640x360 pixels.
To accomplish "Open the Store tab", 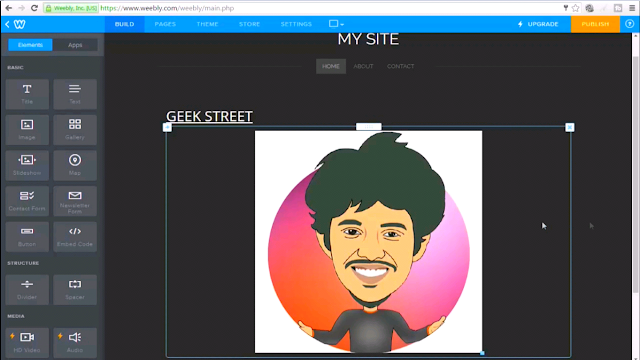I will pos(249,24).
